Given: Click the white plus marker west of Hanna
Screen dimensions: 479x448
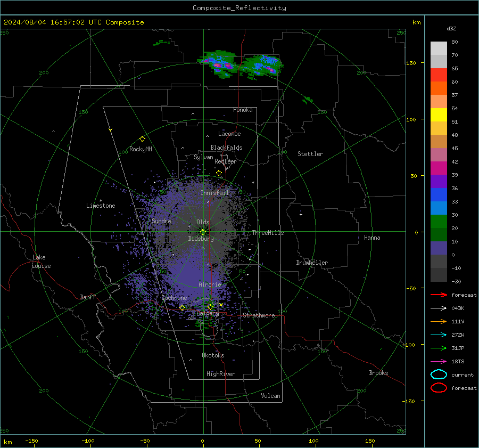Looking at the screenshot, I should point(301,214).
